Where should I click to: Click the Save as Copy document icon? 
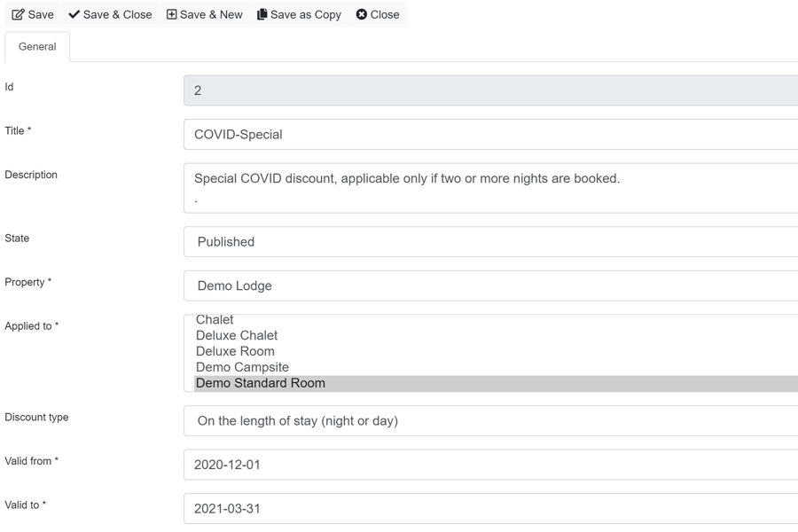(x=262, y=14)
